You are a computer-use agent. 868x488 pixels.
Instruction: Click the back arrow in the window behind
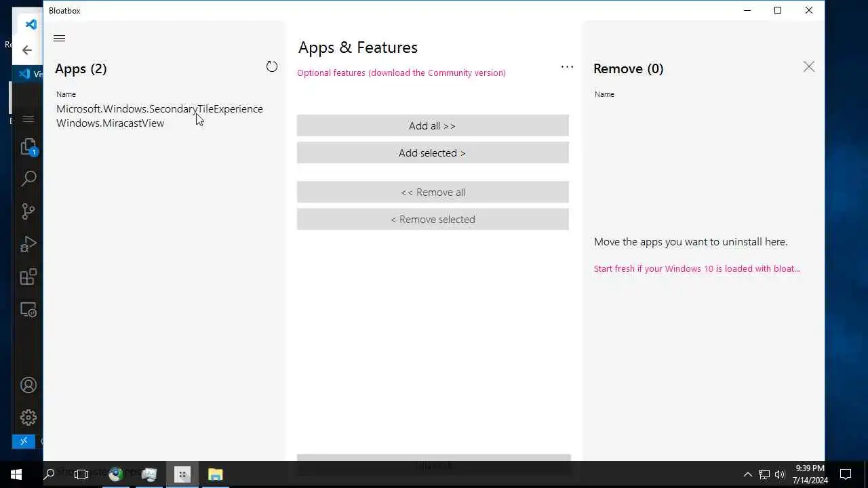pyautogui.click(x=27, y=50)
